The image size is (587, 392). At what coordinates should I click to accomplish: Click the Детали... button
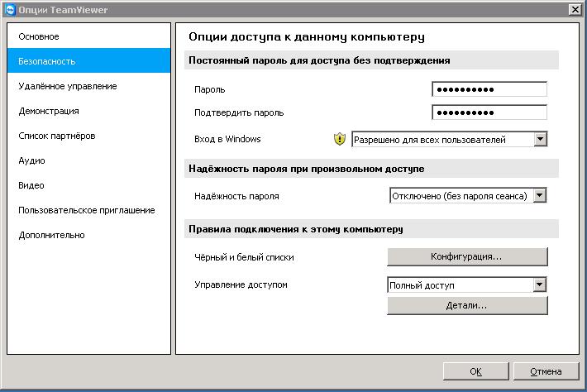467,305
